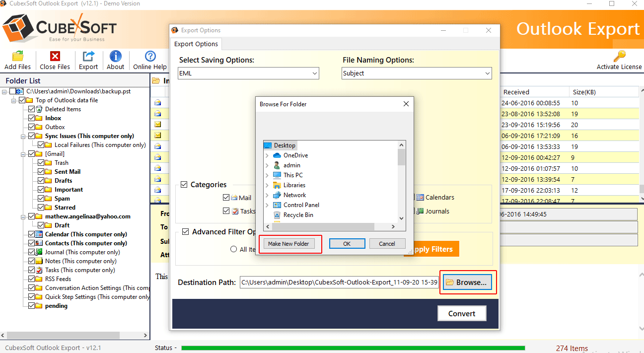Screen dimensions: 644x353
Task: Expand the Control Panel node
Action: pyautogui.click(x=267, y=205)
